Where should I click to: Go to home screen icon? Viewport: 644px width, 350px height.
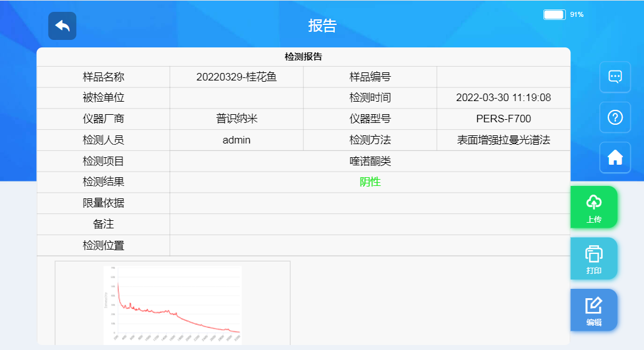tap(615, 158)
